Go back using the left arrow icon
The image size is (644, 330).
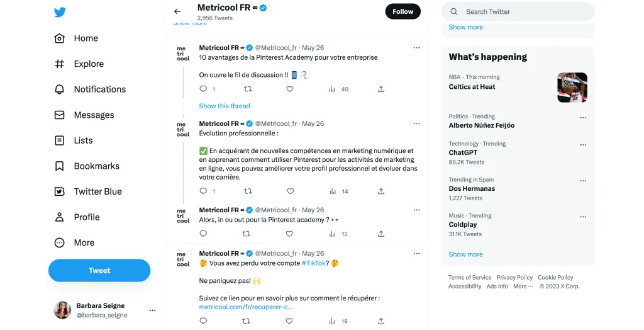coord(177,11)
